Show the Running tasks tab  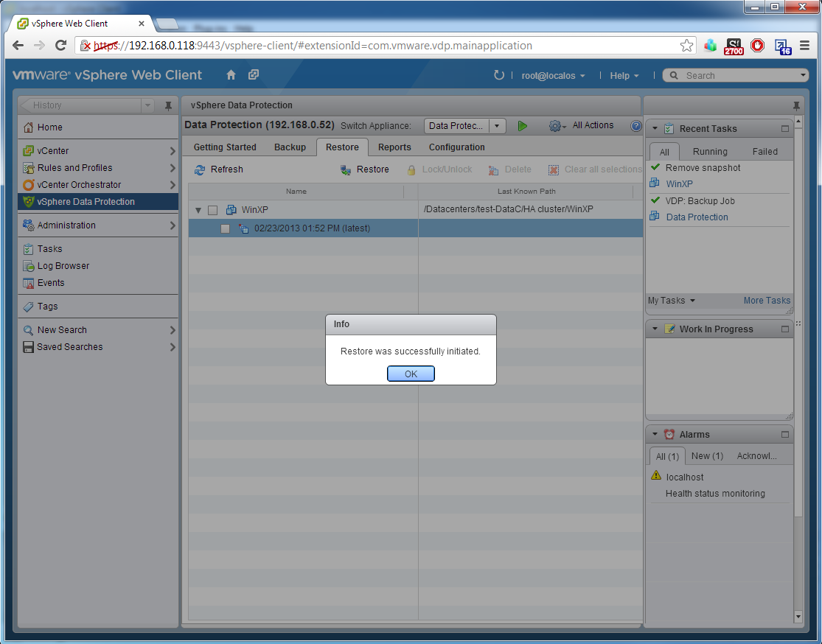(710, 152)
